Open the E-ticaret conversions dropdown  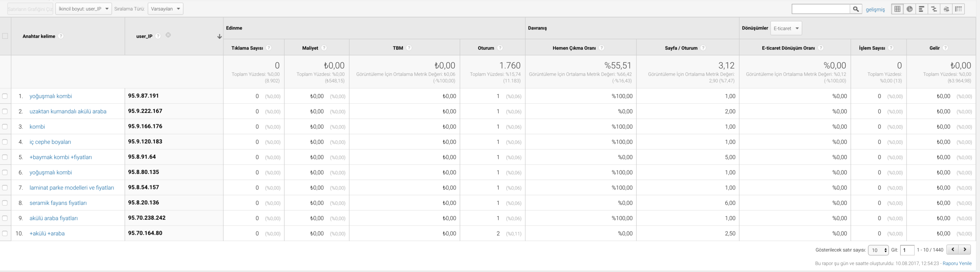(786, 28)
